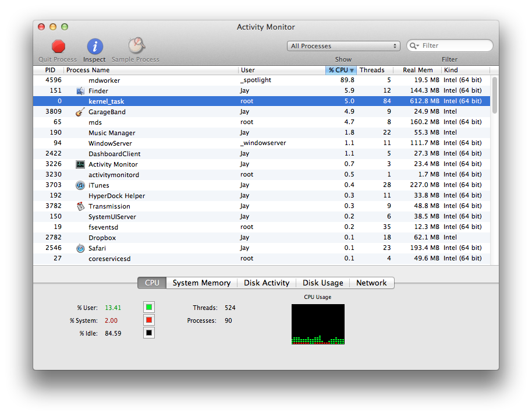Screen dimensions: 532x416
Task: Select the Safari compass icon
Action: 80,248
